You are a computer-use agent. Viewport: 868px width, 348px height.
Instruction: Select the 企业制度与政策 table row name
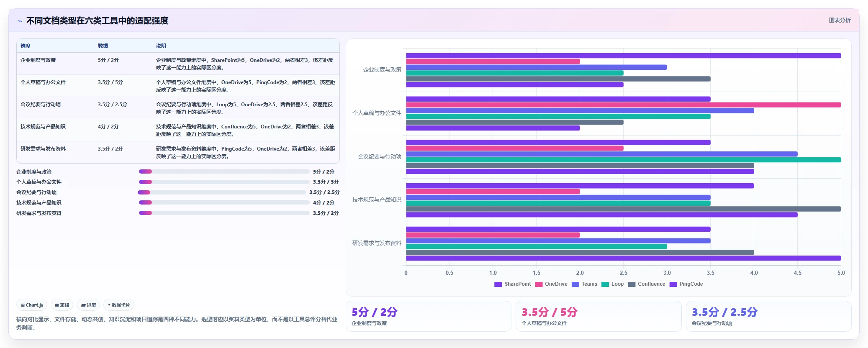(x=38, y=60)
